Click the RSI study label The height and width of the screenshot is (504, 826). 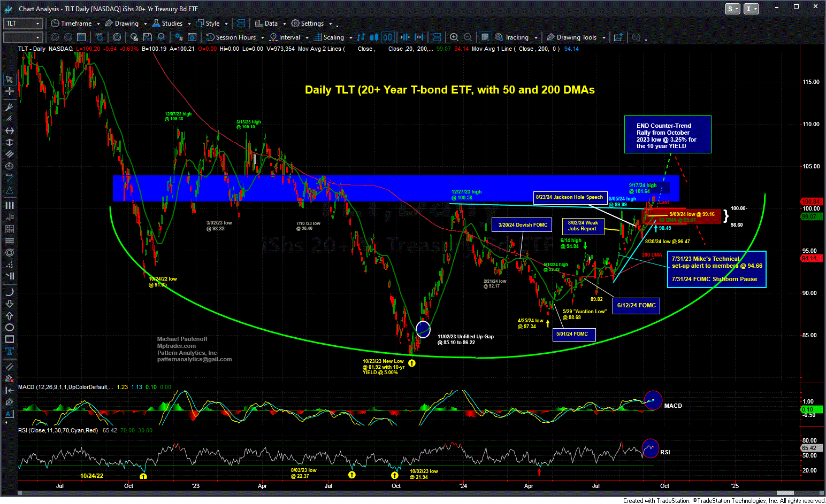[58, 430]
